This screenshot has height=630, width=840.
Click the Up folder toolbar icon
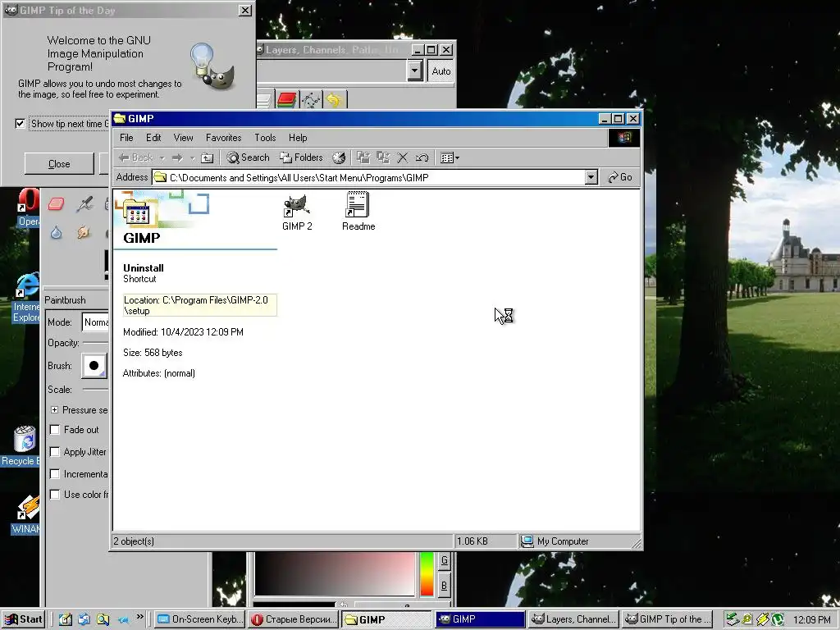pos(208,157)
